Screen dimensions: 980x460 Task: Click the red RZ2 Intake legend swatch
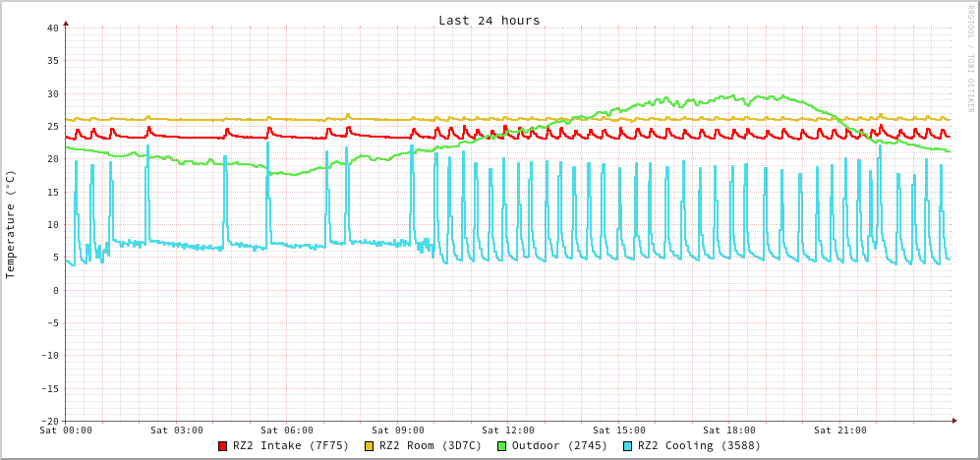coord(223,446)
